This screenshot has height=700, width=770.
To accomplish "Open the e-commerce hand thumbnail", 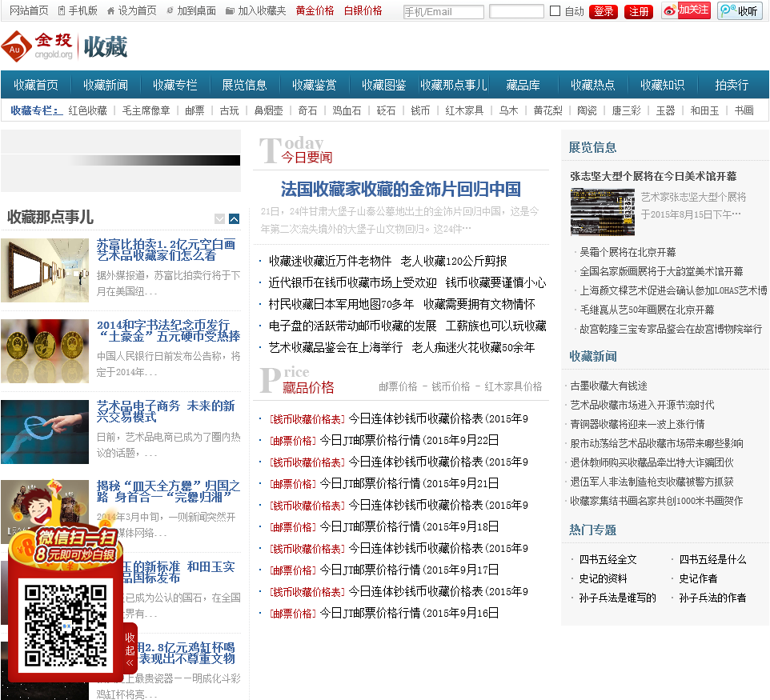I will click(45, 432).
